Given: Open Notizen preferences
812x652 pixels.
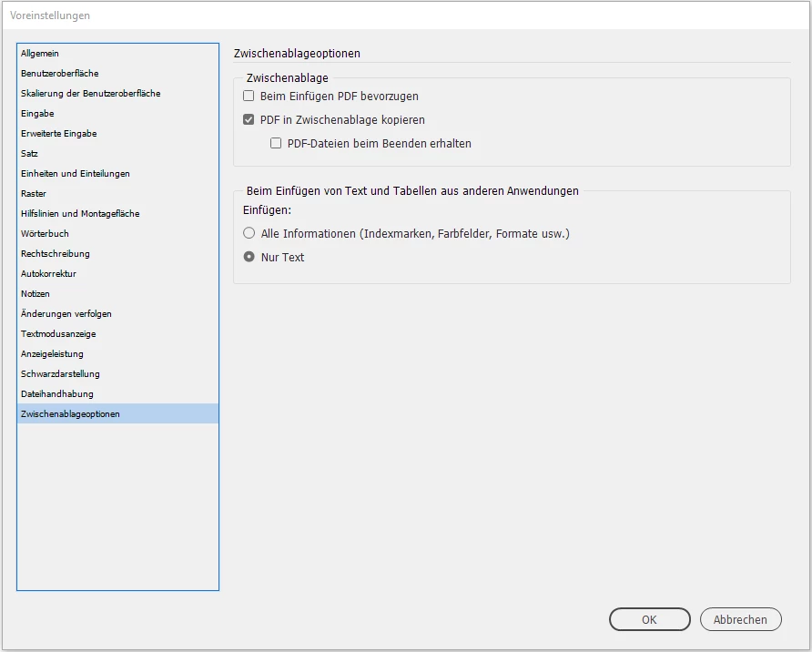Looking at the screenshot, I should pos(117,293).
